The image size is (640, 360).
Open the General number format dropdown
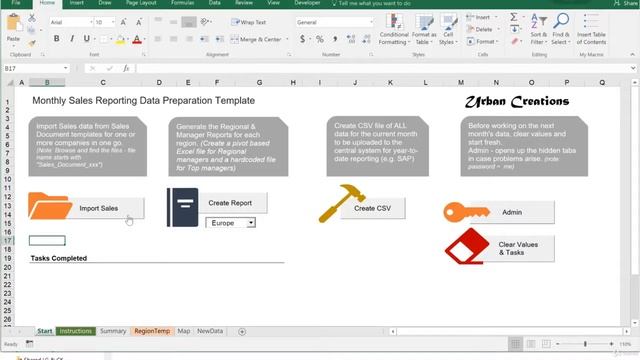(x=371, y=22)
